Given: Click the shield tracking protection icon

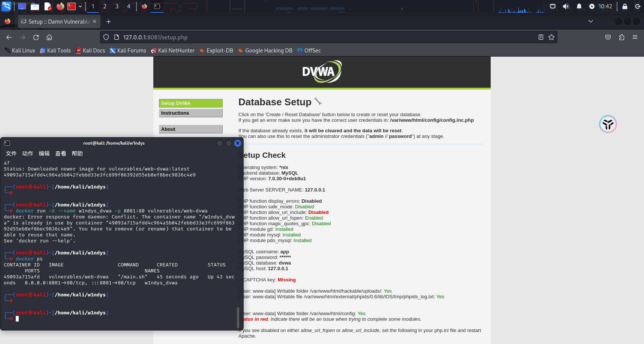Looking at the screenshot, I should click(106, 37).
